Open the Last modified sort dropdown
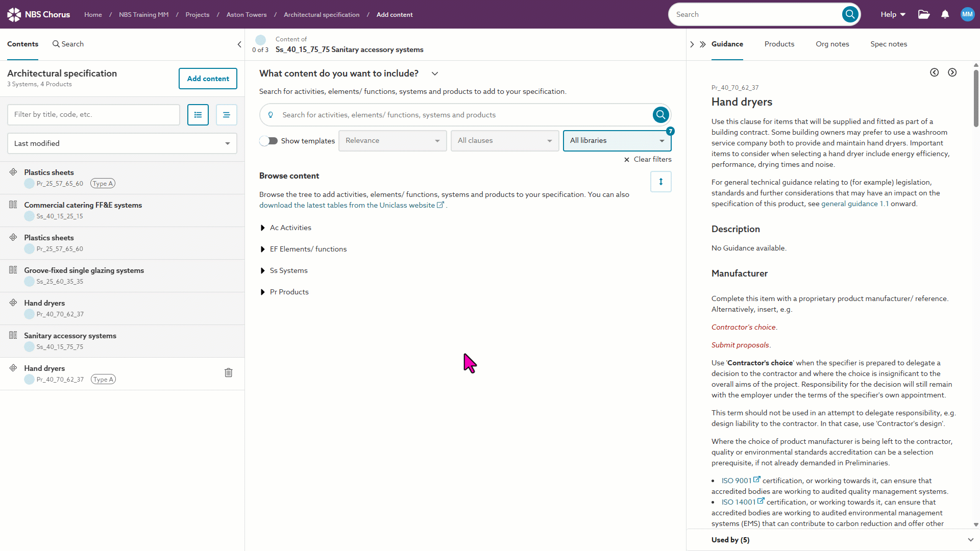This screenshot has width=980, height=551. tap(122, 143)
